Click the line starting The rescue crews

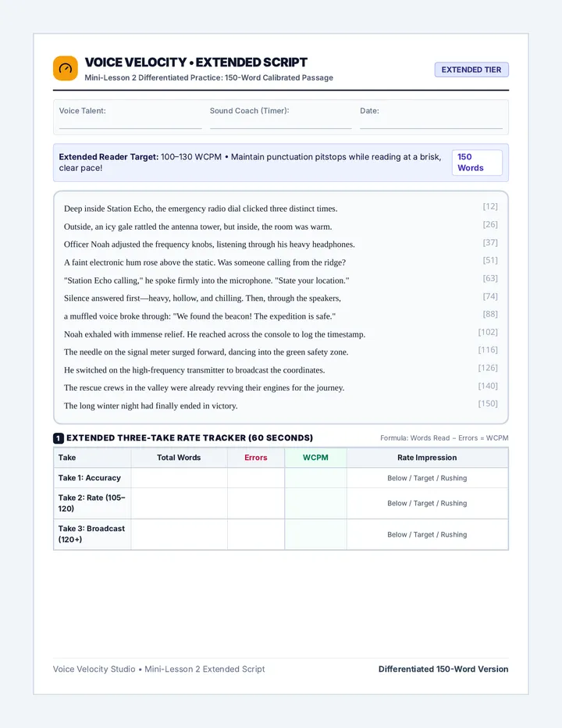205,388
